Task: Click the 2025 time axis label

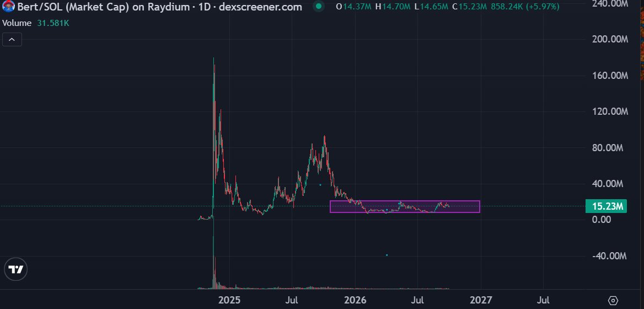Action: point(229,300)
